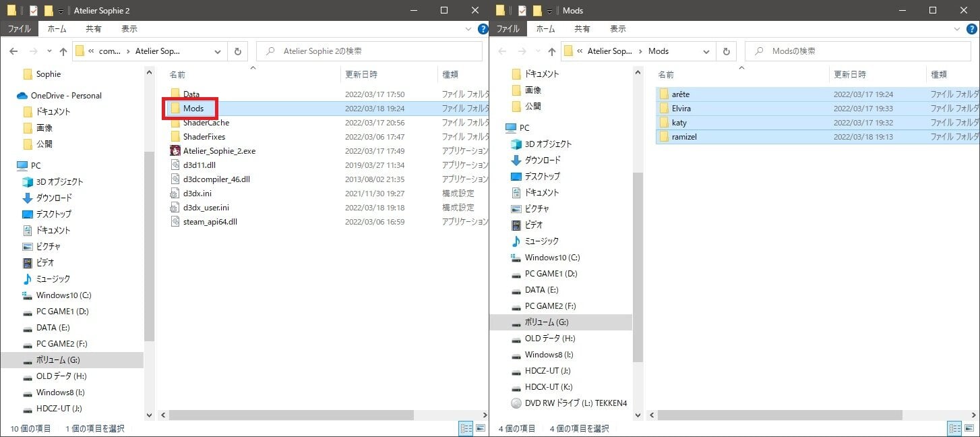This screenshot has width=980, height=437.
Task: Select d3d11.dll file icon
Action: coord(175,165)
